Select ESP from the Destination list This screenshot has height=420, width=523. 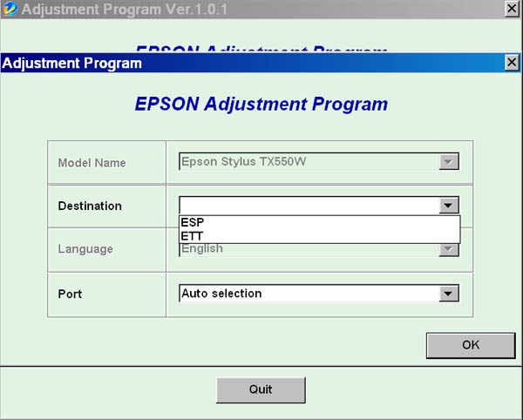320,222
